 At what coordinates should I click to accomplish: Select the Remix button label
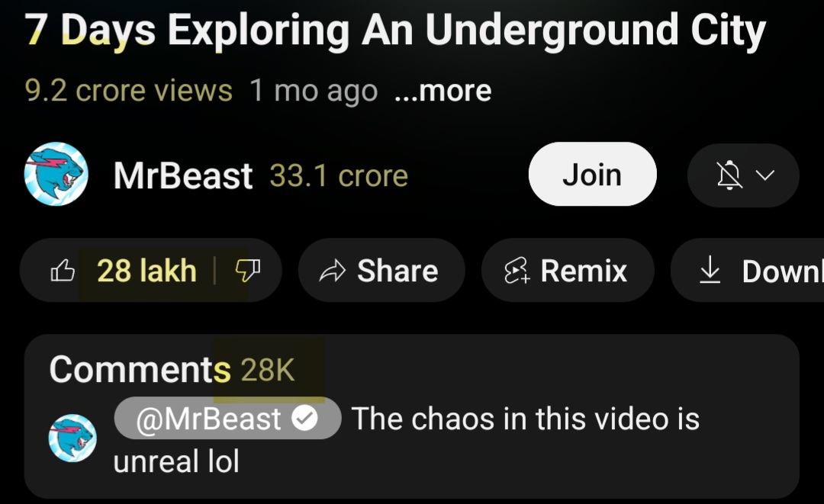click(x=584, y=271)
